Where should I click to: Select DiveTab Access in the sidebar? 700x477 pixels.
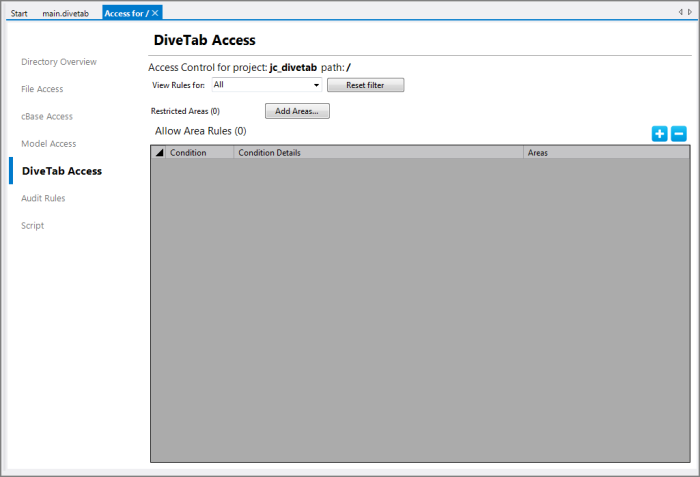(x=62, y=171)
